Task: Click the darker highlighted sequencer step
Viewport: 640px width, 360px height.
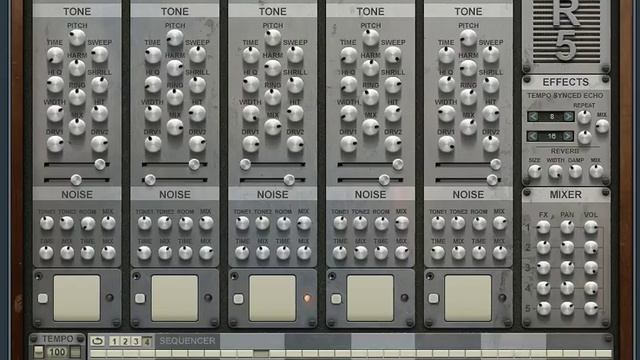Action: pyautogui.click(x=261, y=353)
